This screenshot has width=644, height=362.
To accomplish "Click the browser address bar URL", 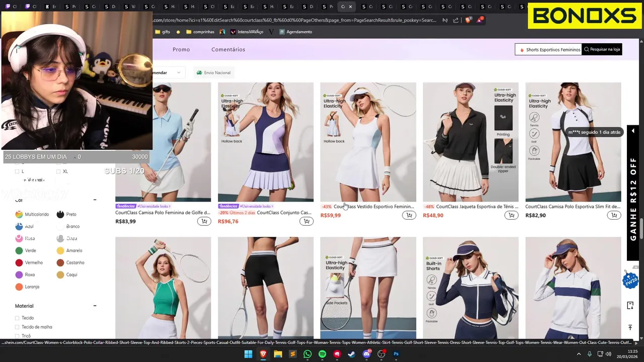I will point(294,20).
